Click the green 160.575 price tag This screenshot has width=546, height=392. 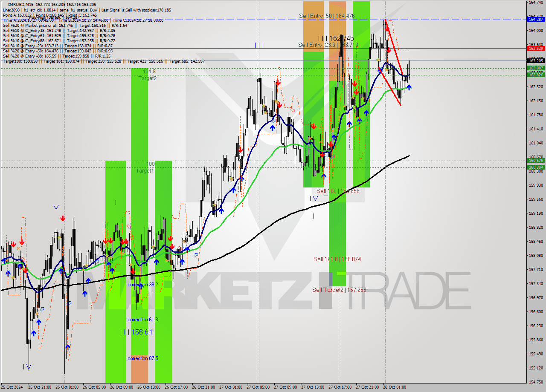point(536,161)
